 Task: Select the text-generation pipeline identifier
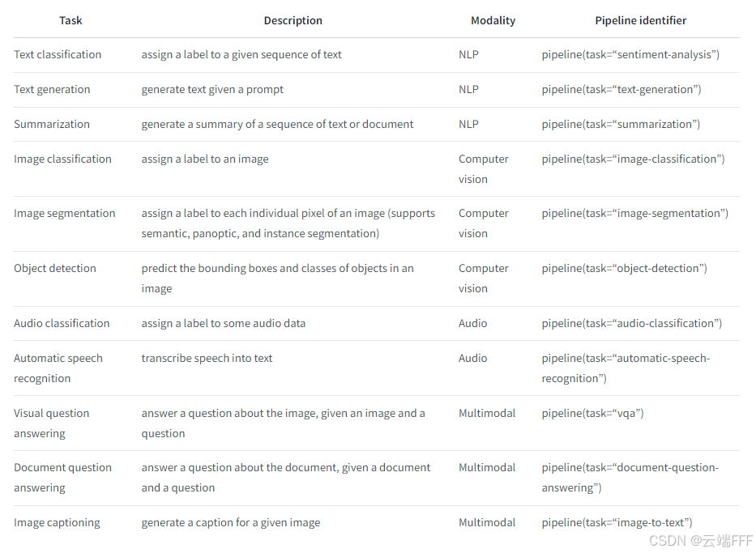pyautogui.click(x=621, y=90)
